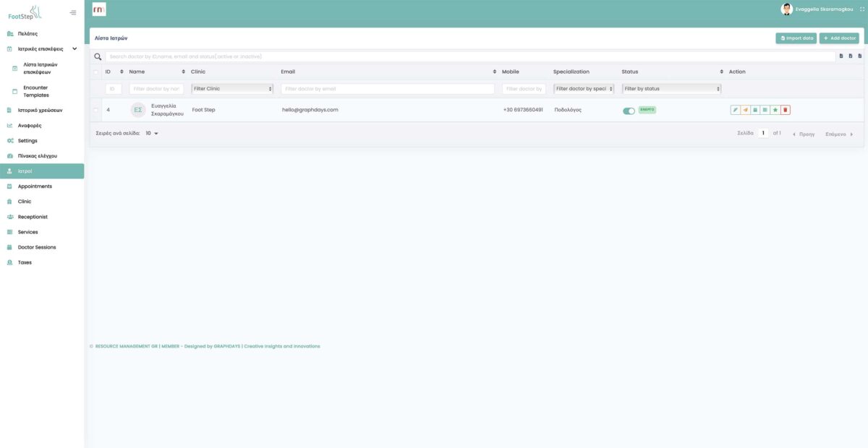The height and width of the screenshot is (448, 868).
Task: Click the red trash delete icon
Action: click(x=786, y=110)
